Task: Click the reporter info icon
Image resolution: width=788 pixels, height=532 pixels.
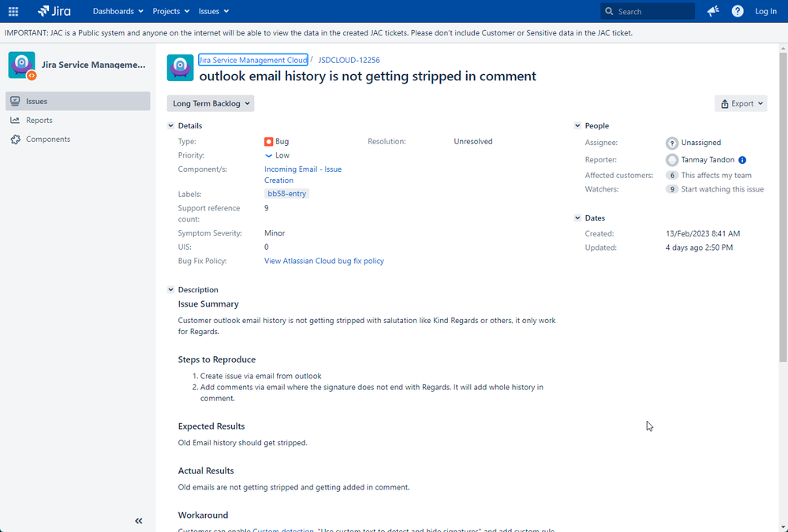Action: tap(742, 160)
